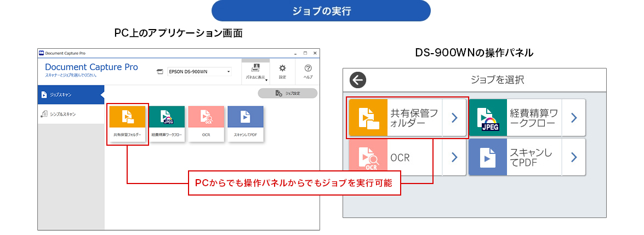The image size is (644, 235).
Task: Expand 共有保管フォルダー chevron on panel
Action: point(454,117)
